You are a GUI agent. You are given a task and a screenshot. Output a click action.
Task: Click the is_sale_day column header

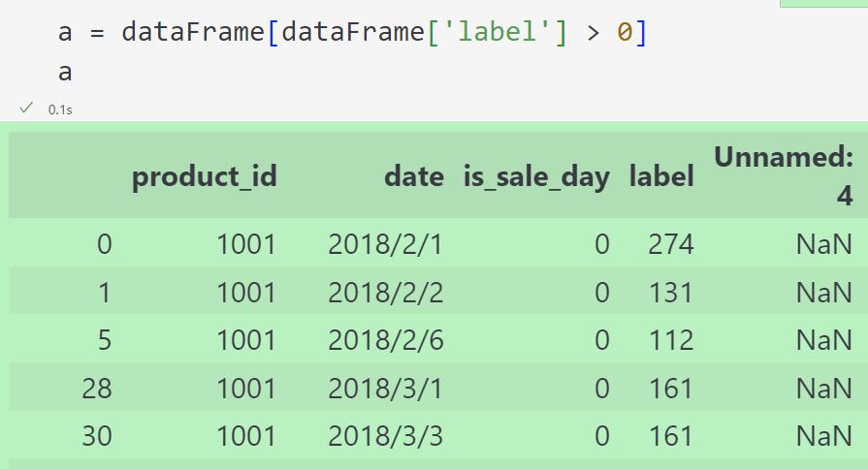536,177
